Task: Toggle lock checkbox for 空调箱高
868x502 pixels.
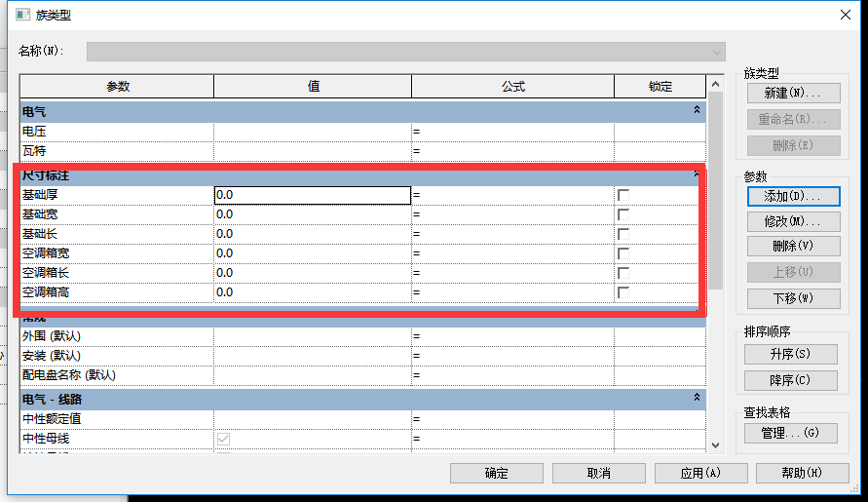Action: [x=623, y=292]
